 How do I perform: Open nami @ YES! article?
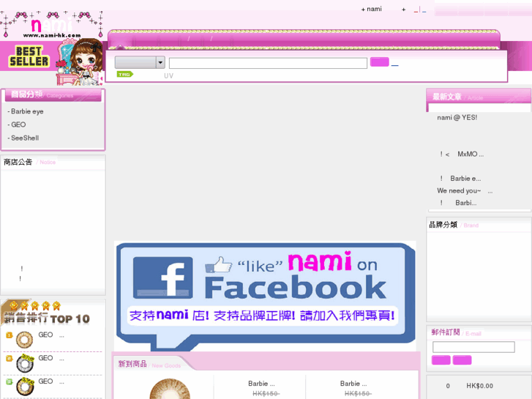[x=457, y=117]
